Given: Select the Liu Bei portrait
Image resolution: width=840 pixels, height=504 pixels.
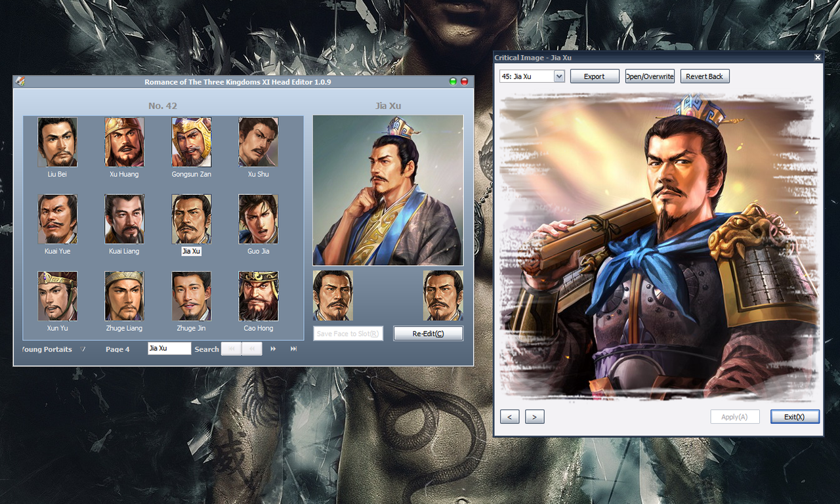Looking at the screenshot, I should 57,142.
